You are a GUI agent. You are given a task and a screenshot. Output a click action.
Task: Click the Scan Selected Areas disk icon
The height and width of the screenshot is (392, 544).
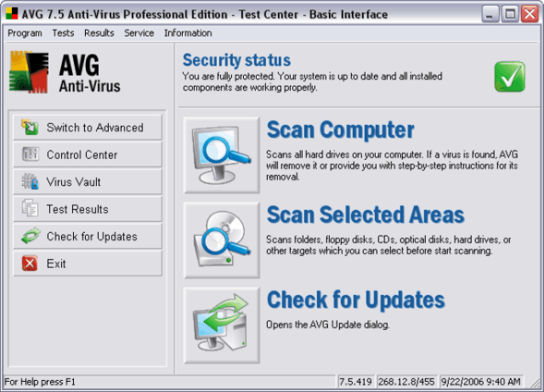(x=222, y=241)
